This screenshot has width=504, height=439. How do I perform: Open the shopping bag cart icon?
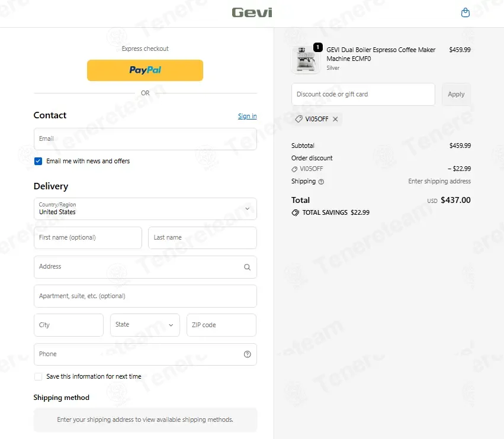(x=465, y=12)
